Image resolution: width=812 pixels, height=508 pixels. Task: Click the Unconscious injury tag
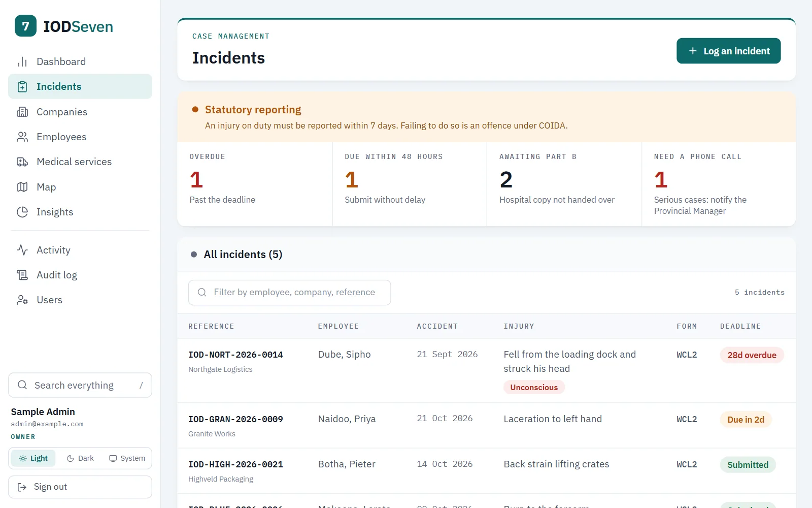pyautogui.click(x=534, y=387)
